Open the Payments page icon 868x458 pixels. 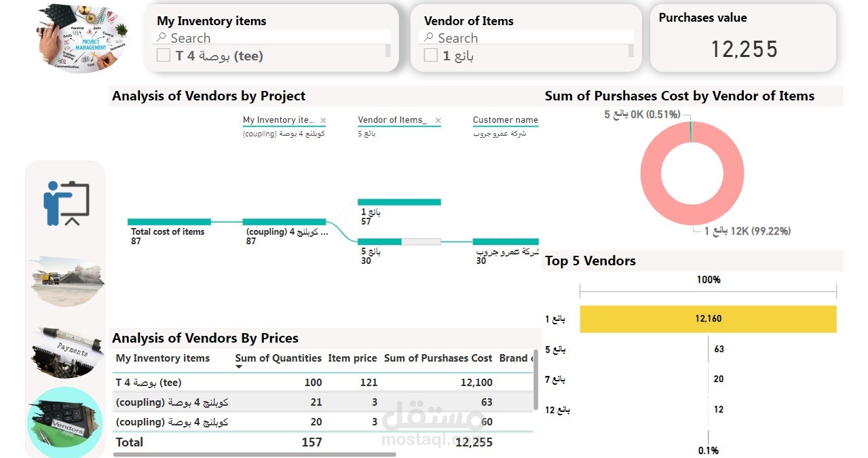(67, 351)
